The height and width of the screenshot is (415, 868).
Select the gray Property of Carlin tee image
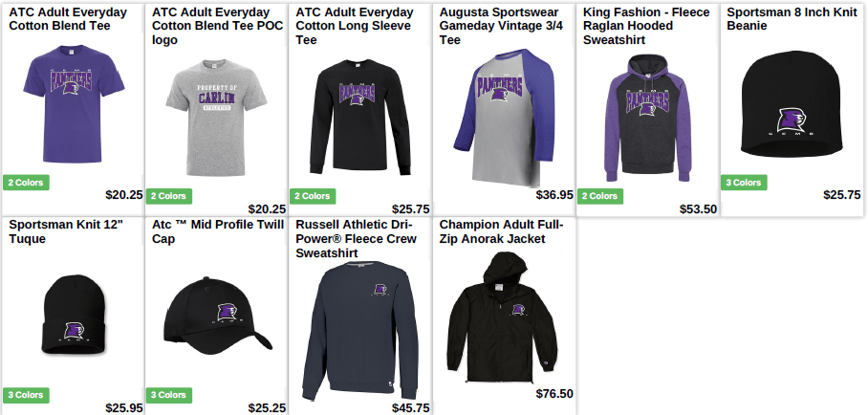click(216, 118)
